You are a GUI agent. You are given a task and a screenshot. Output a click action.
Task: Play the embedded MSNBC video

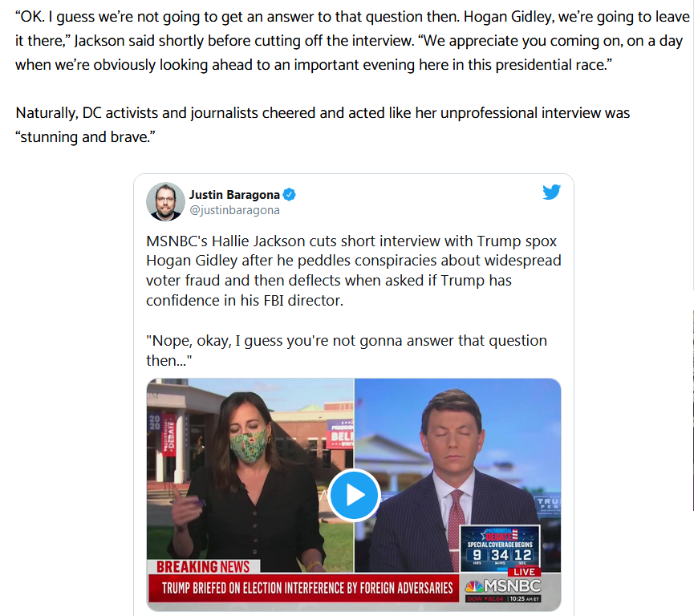point(354,495)
